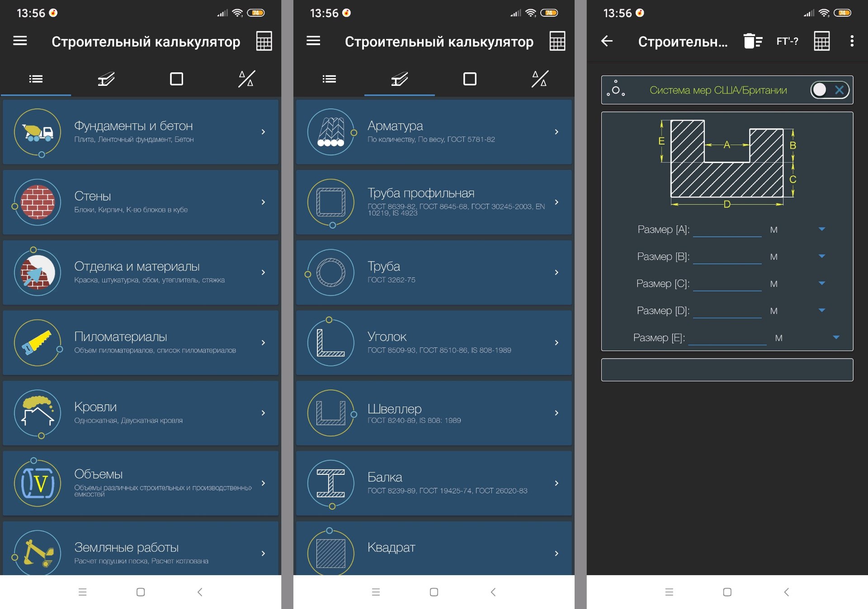This screenshot has height=609, width=868.
Task: Expand Пиломатериалы row chevron
Action: point(263,342)
